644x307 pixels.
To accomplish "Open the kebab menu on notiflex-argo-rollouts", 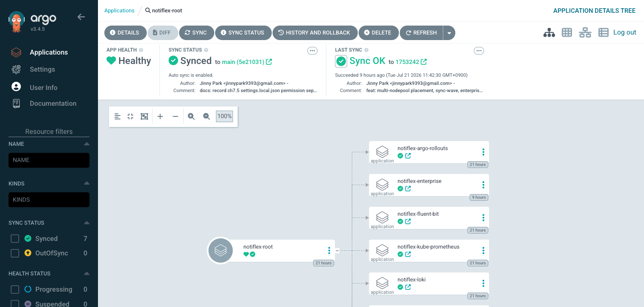I will (x=483, y=152).
